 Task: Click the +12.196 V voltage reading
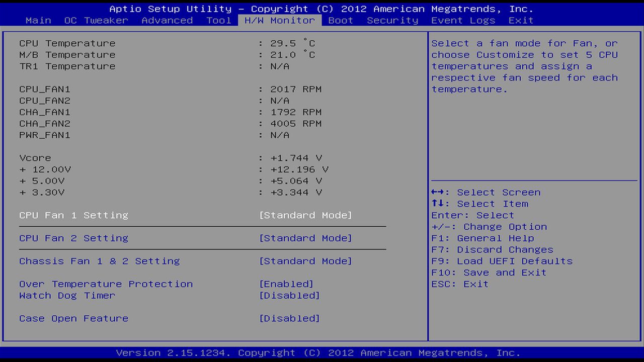(299, 169)
